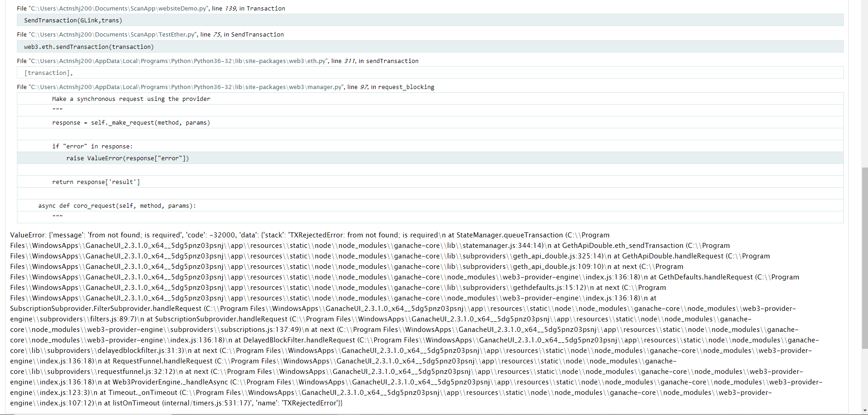Select the response = self._make_request code line

430,122
